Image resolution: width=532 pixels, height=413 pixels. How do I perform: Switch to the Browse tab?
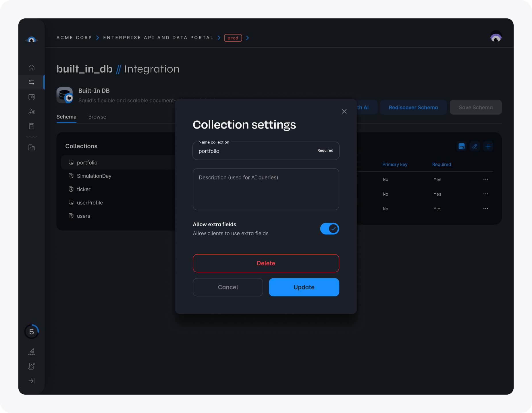pos(97,117)
